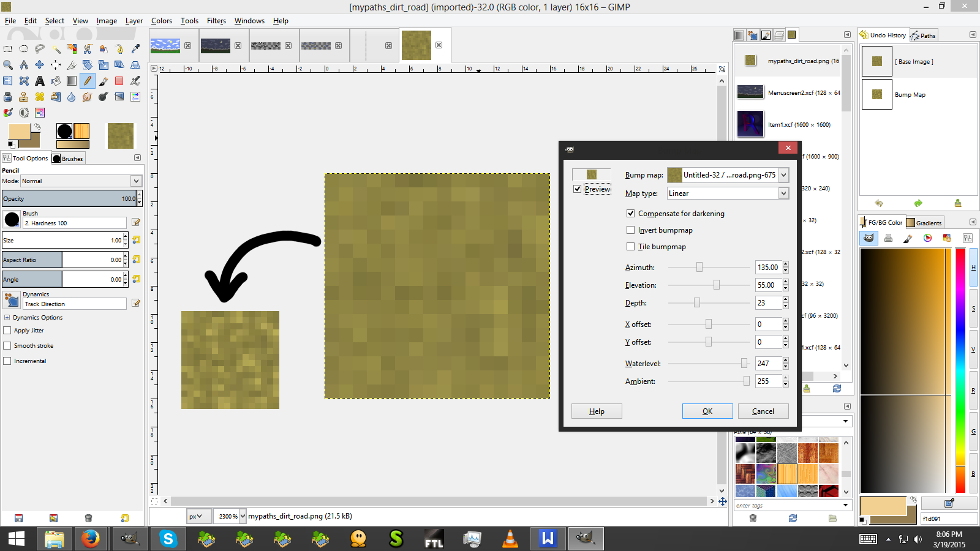Select the Heal tool bandage icon
The height and width of the screenshot is (551, 980).
(x=40, y=97)
